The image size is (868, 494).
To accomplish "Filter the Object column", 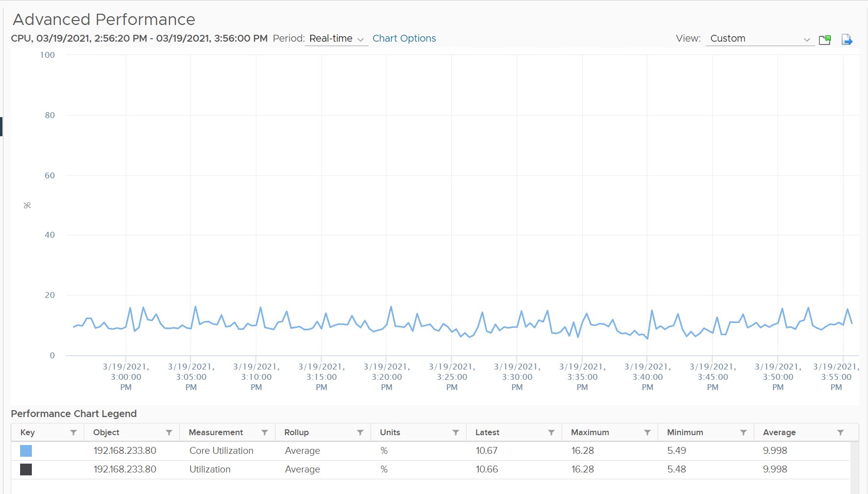I will pos(169,432).
